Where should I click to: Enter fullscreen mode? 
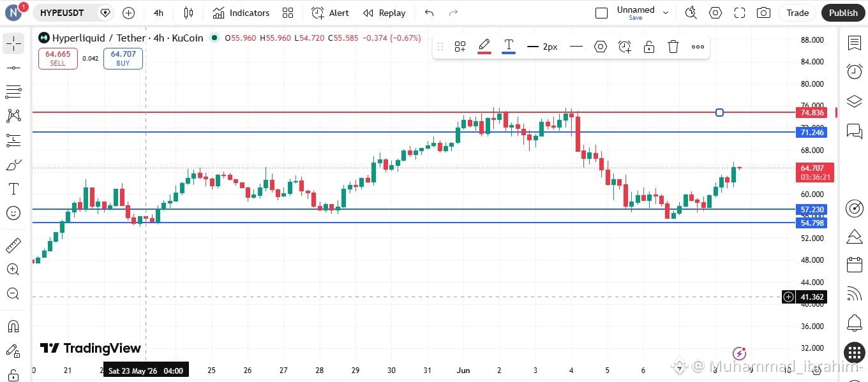click(740, 13)
